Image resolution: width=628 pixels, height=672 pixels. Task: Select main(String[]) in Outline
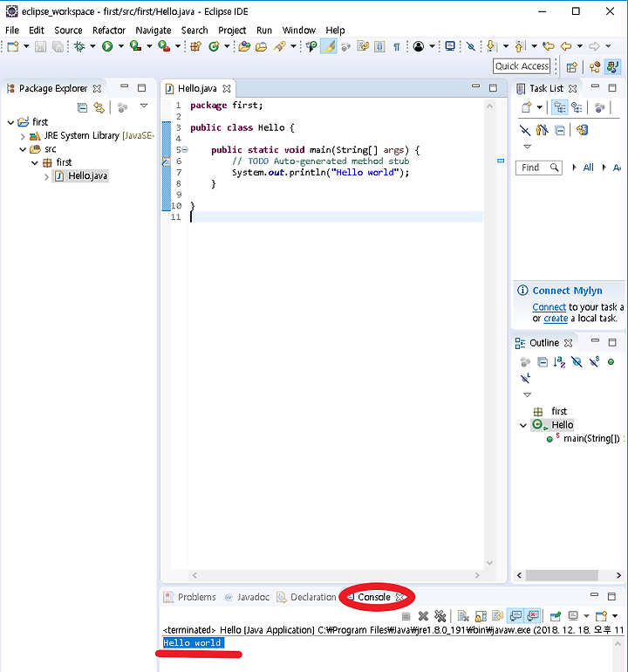(591, 438)
